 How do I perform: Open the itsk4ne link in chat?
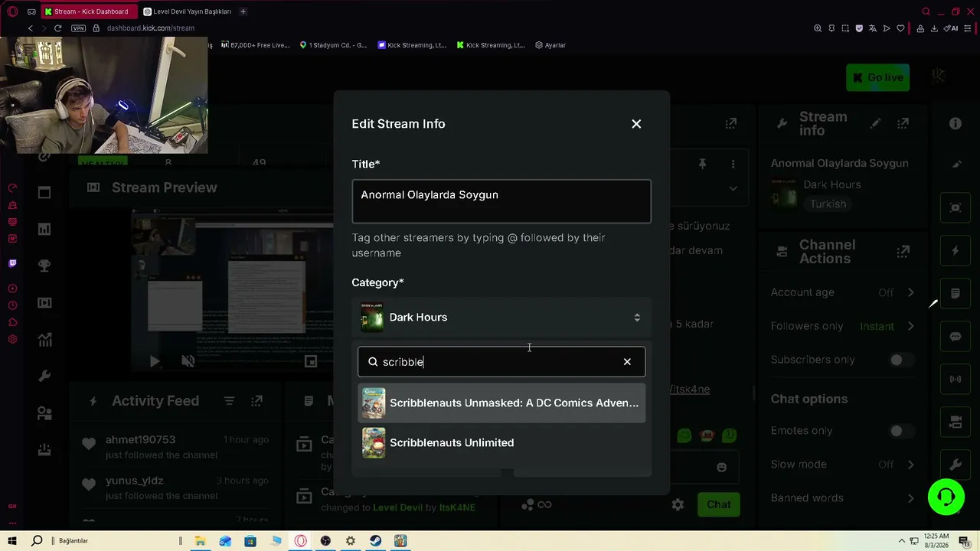[690, 390]
